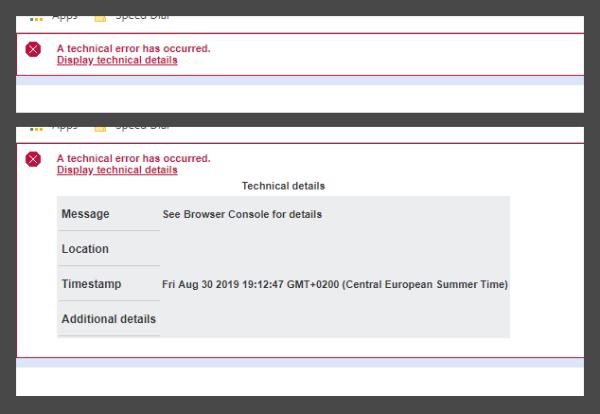
Task: Select the See Browser Console for details text
Action: 242,214
